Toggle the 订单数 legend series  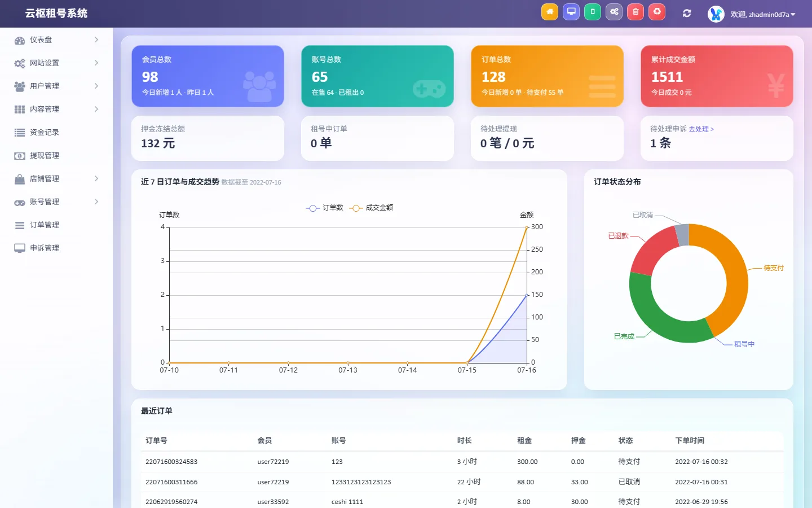(x=325, y=208)
